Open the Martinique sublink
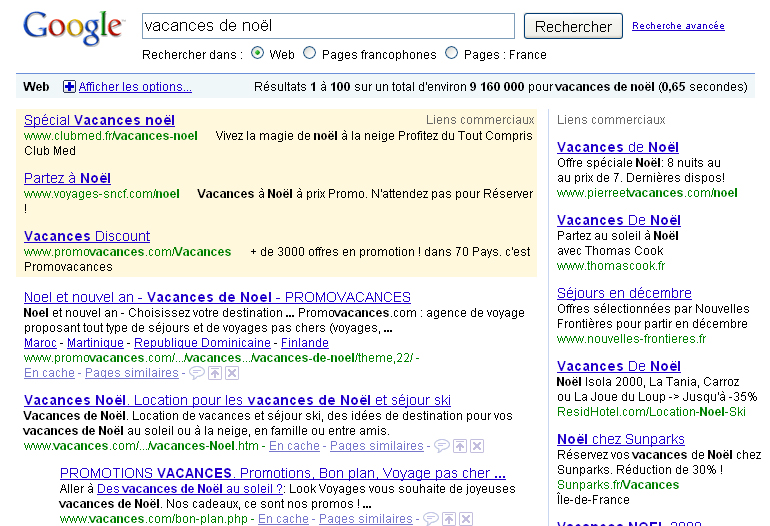 tap(95, 343)
